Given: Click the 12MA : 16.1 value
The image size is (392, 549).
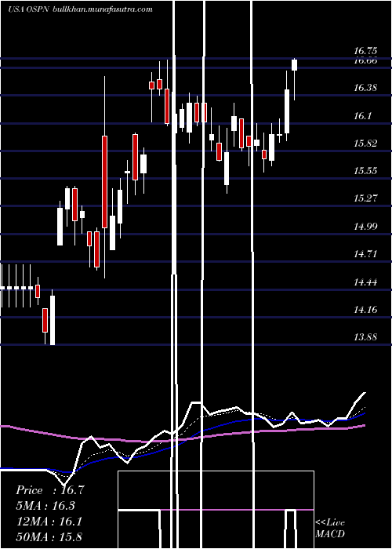Looking at the screenshot, I should pyautogui.click(x=49, y=522).
